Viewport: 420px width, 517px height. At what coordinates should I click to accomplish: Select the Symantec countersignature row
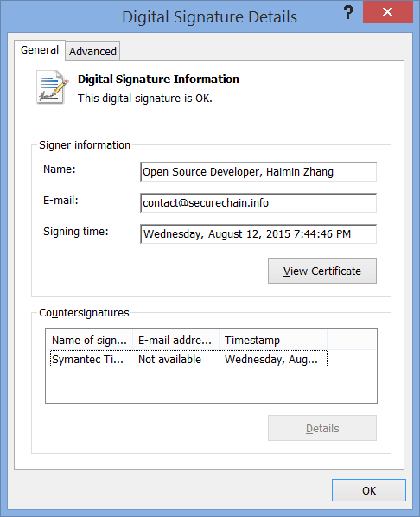pyautogui.click(x=188, y=359)
